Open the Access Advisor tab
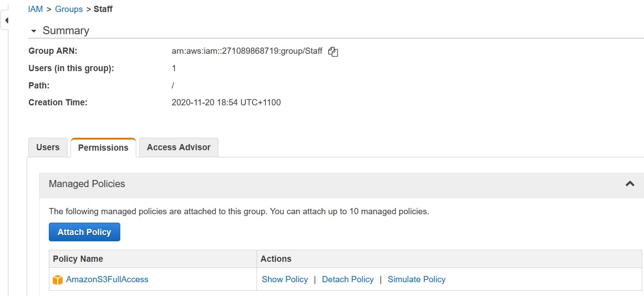 pyautogui.click(x=178, y=148)
